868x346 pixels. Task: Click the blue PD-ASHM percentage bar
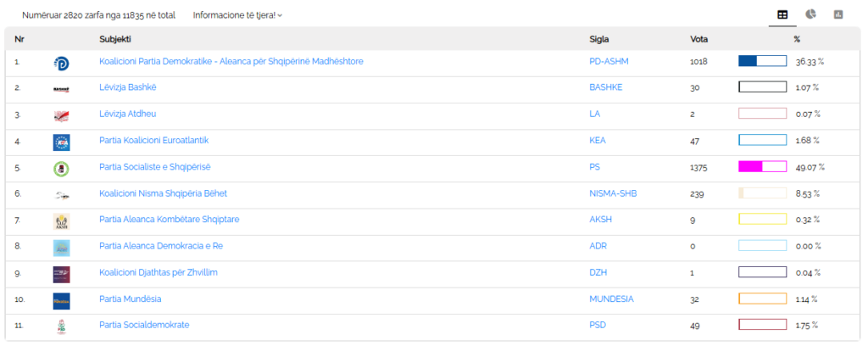tap(762, 61)
